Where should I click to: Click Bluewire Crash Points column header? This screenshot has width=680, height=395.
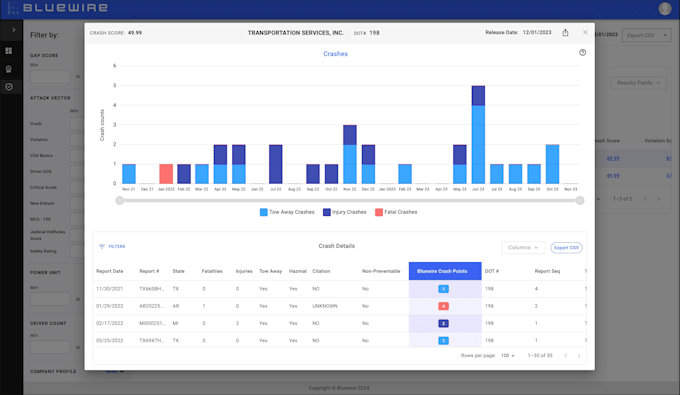click(445, 271)
